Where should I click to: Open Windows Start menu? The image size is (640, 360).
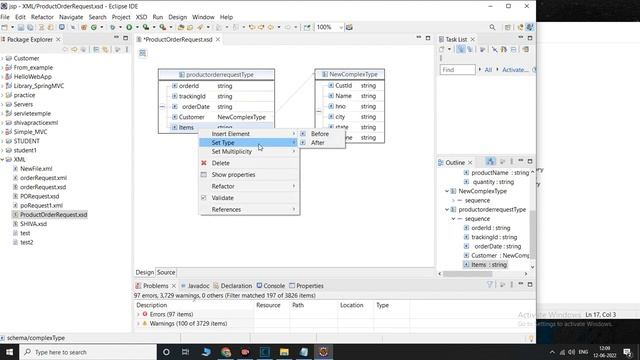point(9,352)
